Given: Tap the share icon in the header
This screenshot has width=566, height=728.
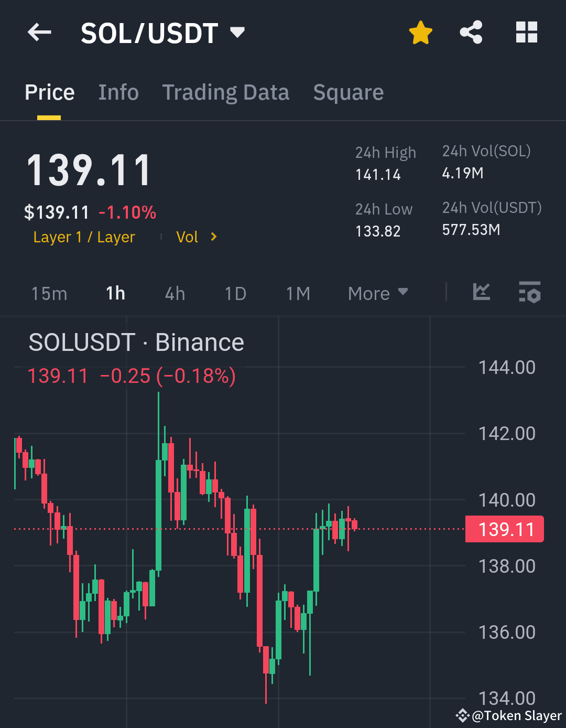Looking at the screenshot, I should point(471,32).
